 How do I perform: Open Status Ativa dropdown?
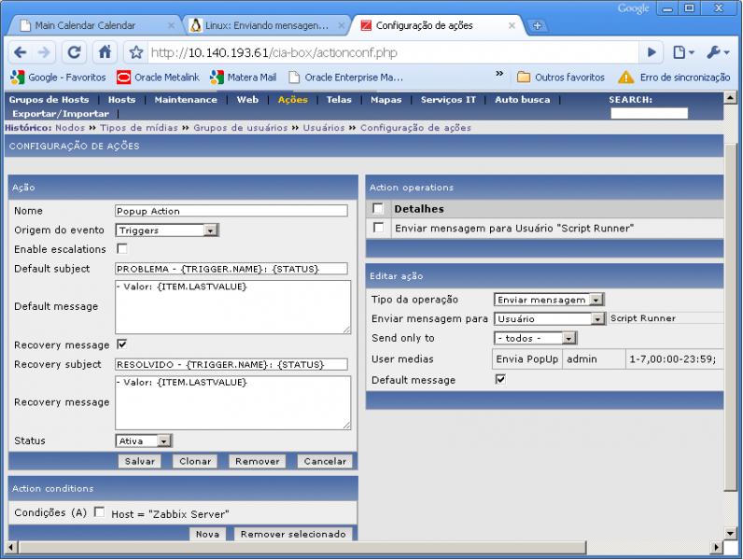pyautogui.click(x=144, y=441)
